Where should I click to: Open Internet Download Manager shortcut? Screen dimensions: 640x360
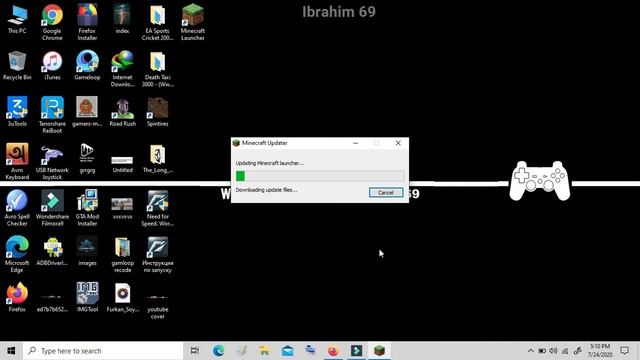pyautogui.click(x=122, y=69)
